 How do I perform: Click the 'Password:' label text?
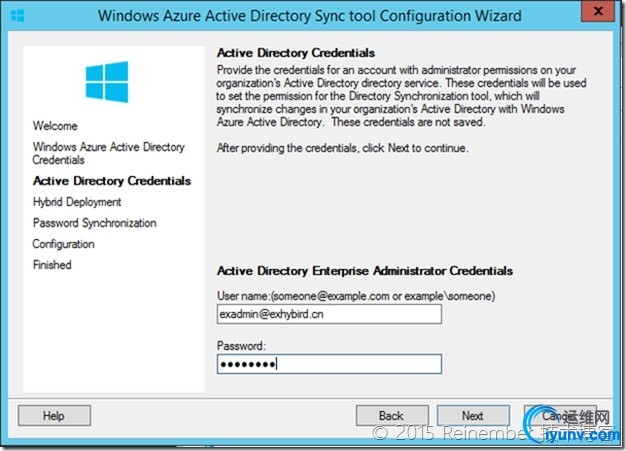(x=242, y=346)
